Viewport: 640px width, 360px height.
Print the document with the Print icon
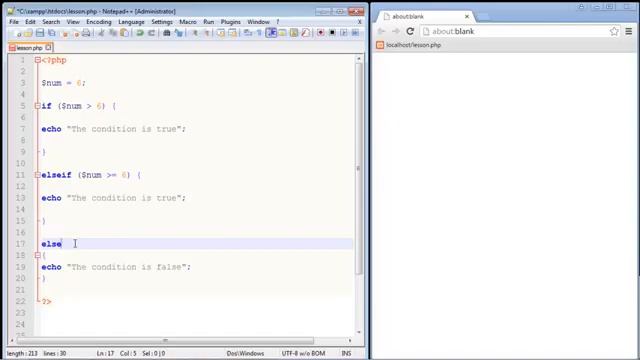[x=86, y=33]
